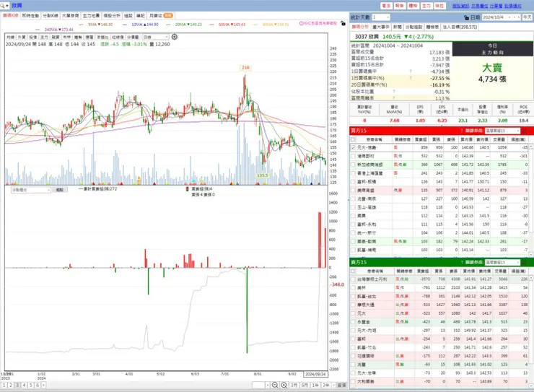
Task: Click the chart lock icon at top right
Action: 343,24
